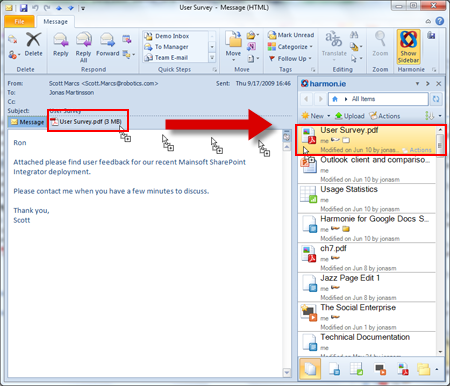Open Select cursor dropdown in Editing group
The image size is (450, 386).
pos(356,59)
